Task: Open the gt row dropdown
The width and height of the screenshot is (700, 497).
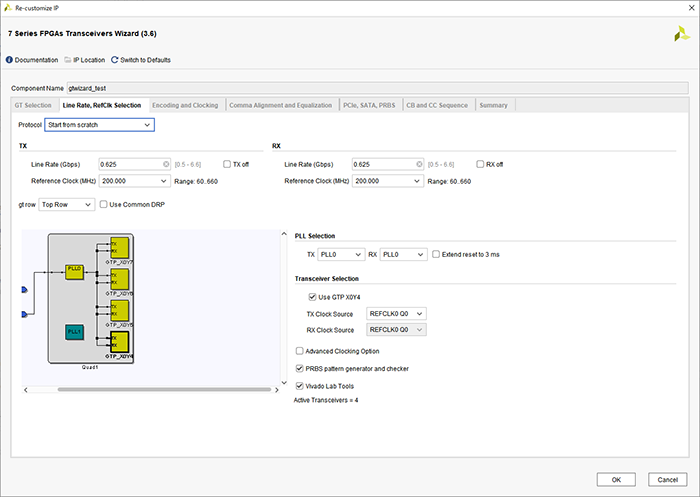Action: click(67, 205)
